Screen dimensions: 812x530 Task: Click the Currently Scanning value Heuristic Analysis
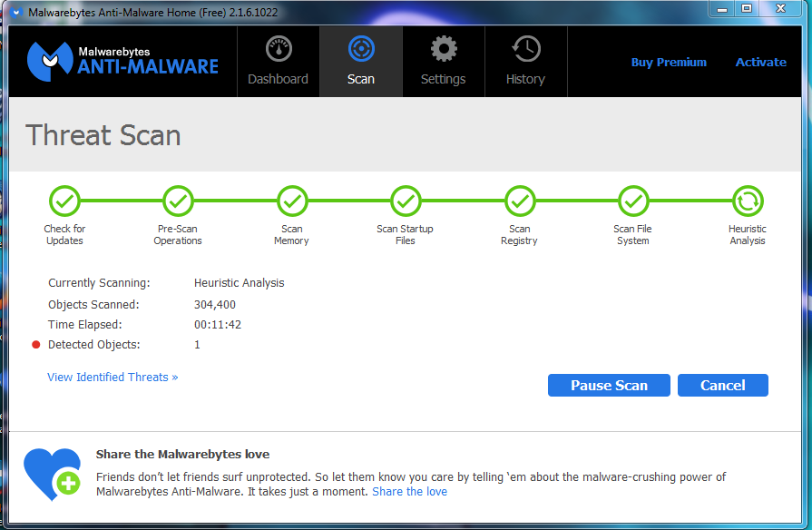tap(240, 283)
